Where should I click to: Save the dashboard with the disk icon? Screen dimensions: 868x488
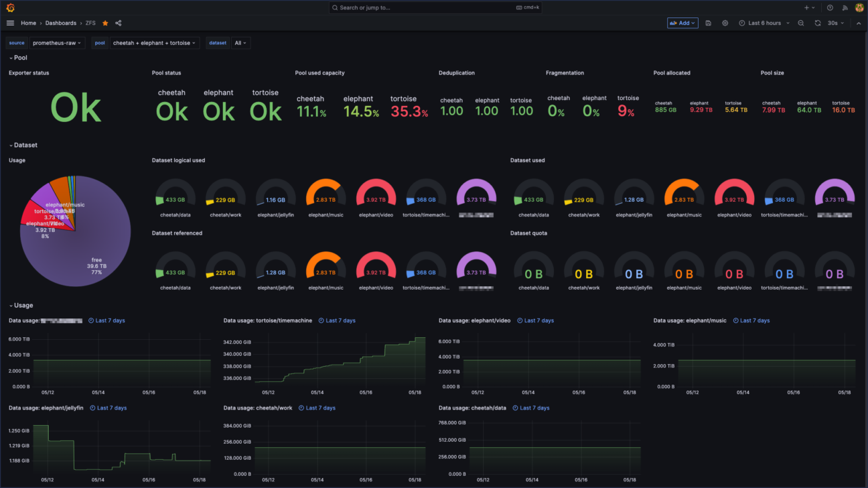tap(709, 23)
